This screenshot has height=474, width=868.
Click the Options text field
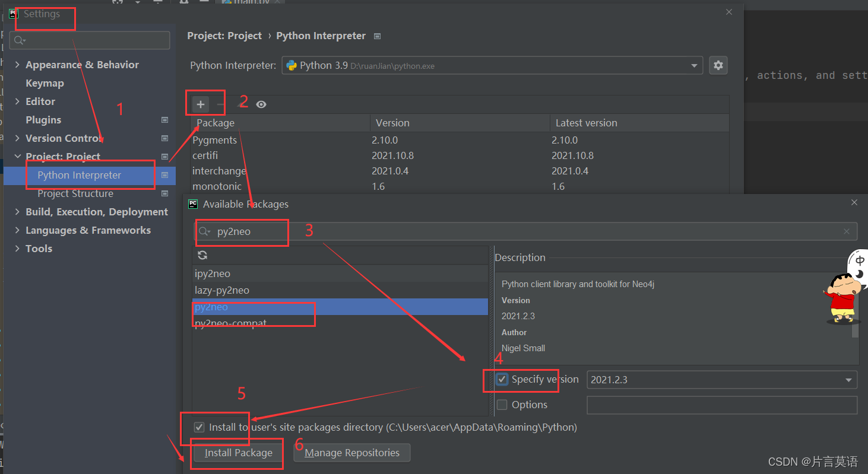click(x=722, y=405)
